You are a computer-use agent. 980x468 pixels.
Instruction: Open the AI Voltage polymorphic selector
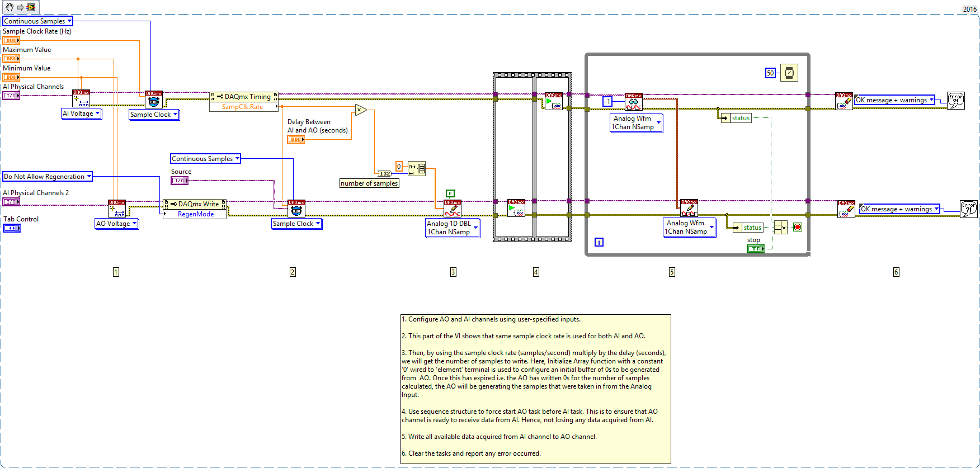coord(82,114)
